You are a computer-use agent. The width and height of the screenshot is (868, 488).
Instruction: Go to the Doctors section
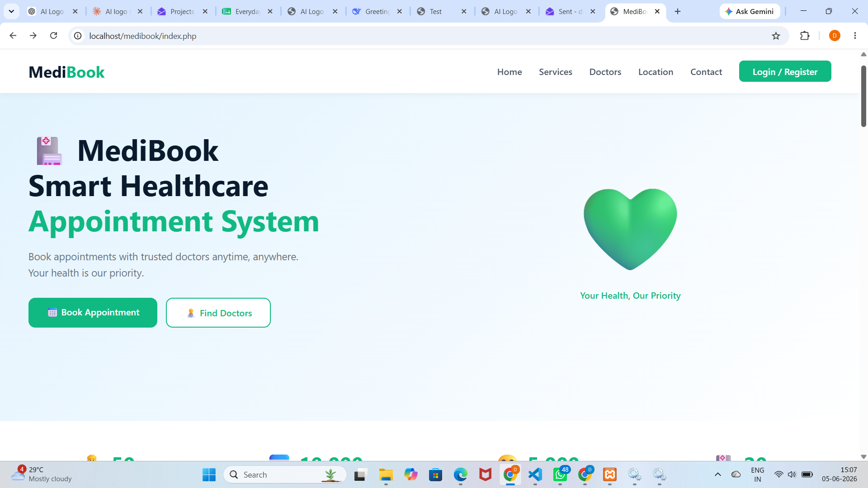pos(605,72)
